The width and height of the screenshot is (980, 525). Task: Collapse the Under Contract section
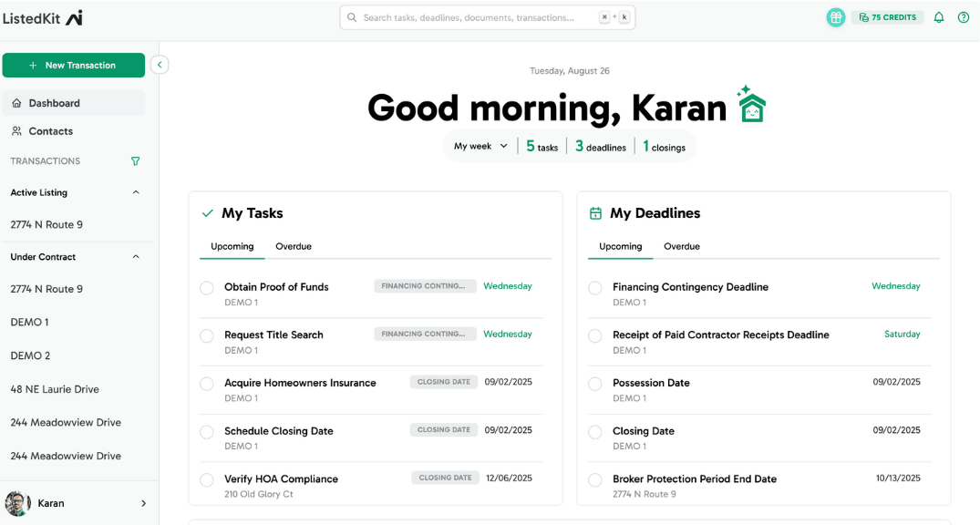coord(135,256)
